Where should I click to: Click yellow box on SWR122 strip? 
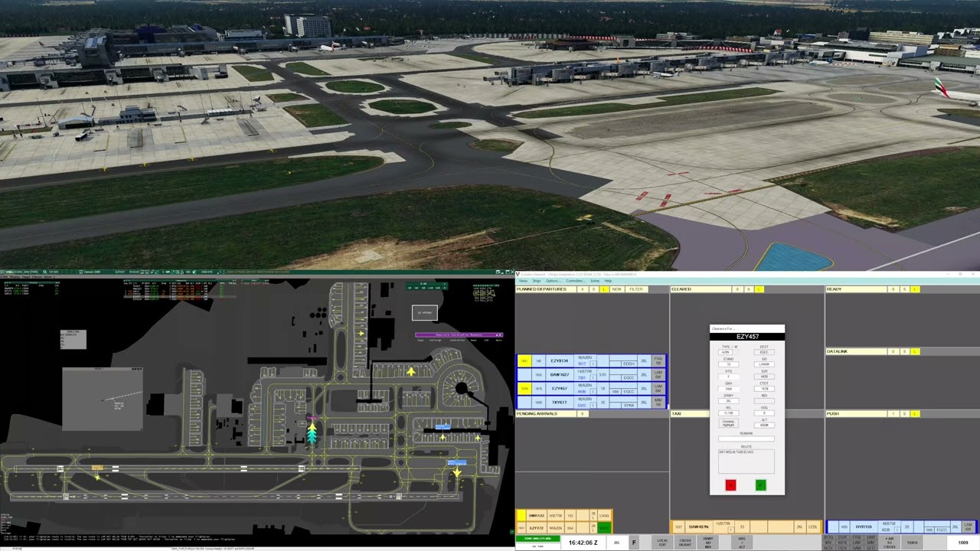coord(521,516)
